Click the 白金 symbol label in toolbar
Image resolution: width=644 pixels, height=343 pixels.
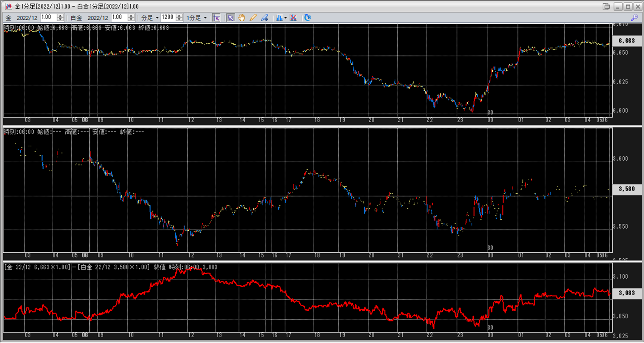pos(76,18)
